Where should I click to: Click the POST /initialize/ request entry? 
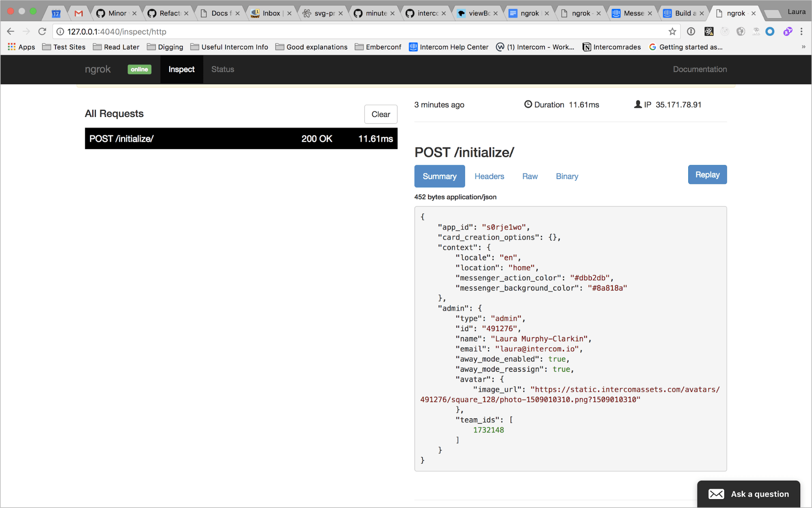240,139
